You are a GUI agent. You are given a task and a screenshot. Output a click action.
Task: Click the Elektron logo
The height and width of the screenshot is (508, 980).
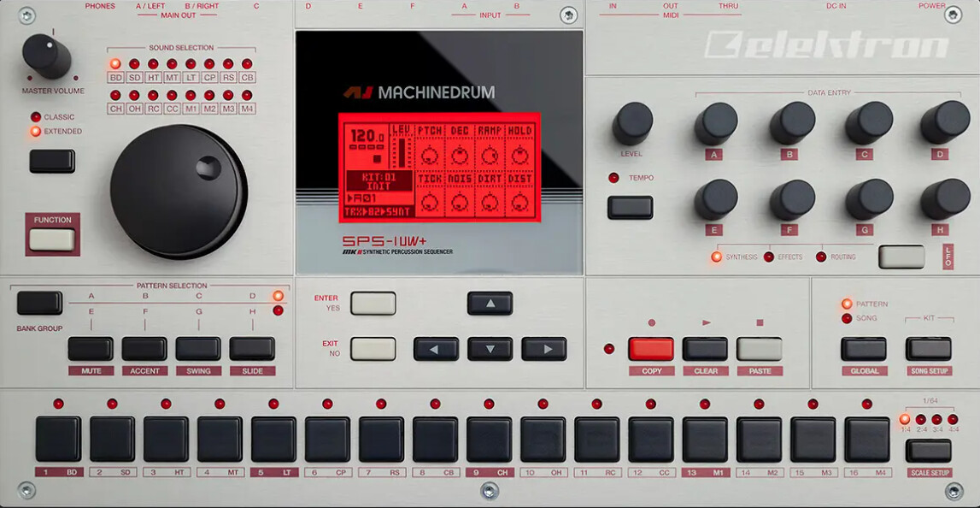pyautogui.click(x=827, y=45)
